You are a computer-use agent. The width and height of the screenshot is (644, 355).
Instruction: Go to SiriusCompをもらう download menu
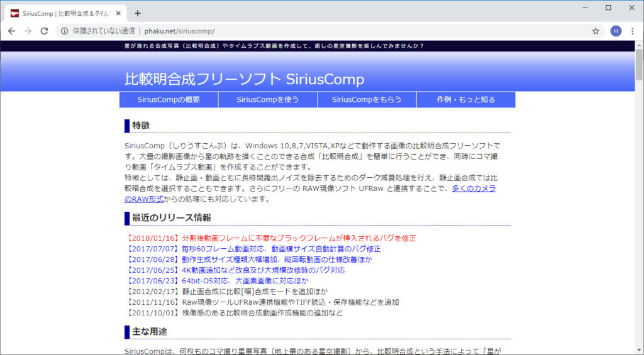pos(367,99)
